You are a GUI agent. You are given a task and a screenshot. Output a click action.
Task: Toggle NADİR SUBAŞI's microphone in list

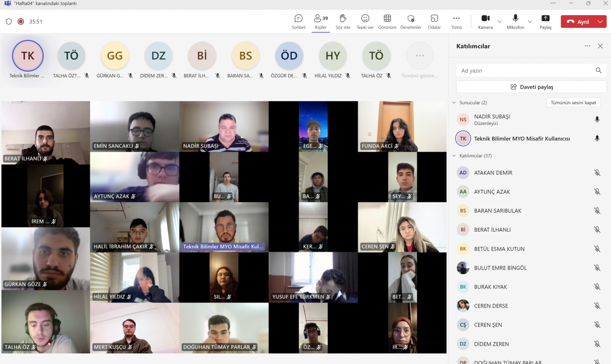point(597,120)
